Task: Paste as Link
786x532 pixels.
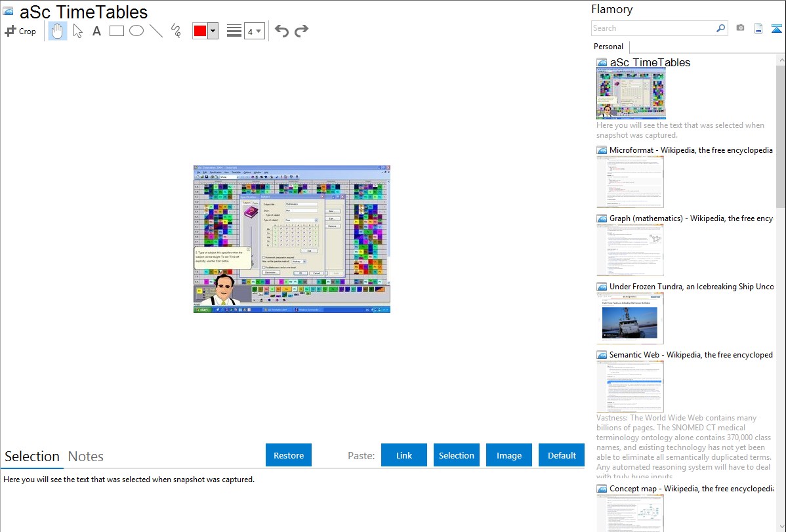Action: click(x=404, y=455)
